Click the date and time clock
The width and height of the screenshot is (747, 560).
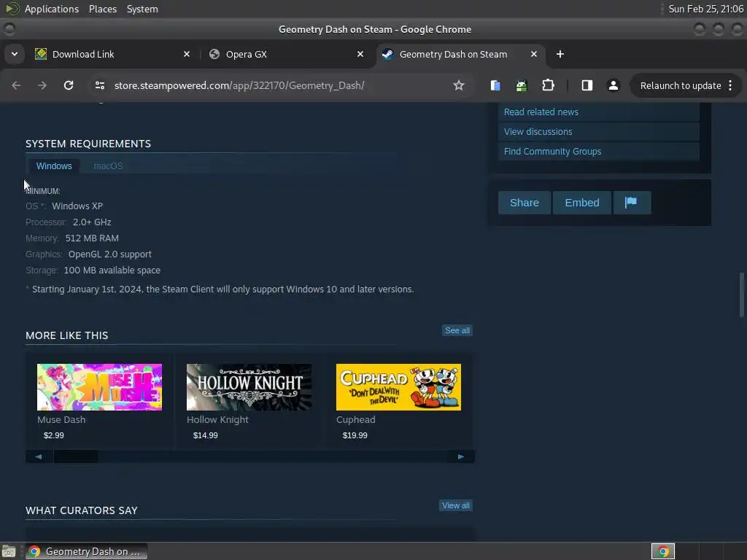(x=705, y=9)
